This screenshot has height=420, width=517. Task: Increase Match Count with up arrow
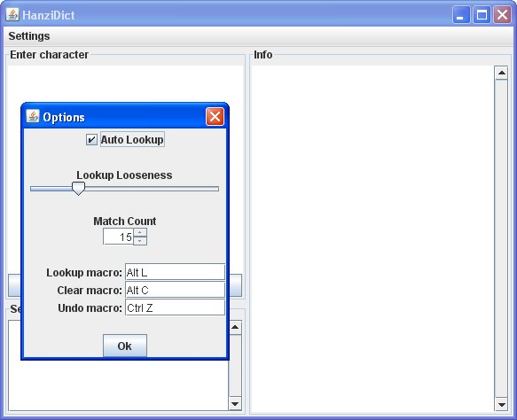pyautogui.click(x=140, y=232)
